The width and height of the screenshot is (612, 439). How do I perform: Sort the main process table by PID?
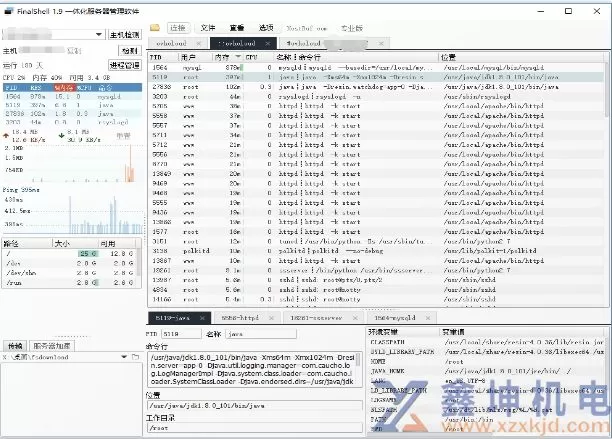pos(163,57)
